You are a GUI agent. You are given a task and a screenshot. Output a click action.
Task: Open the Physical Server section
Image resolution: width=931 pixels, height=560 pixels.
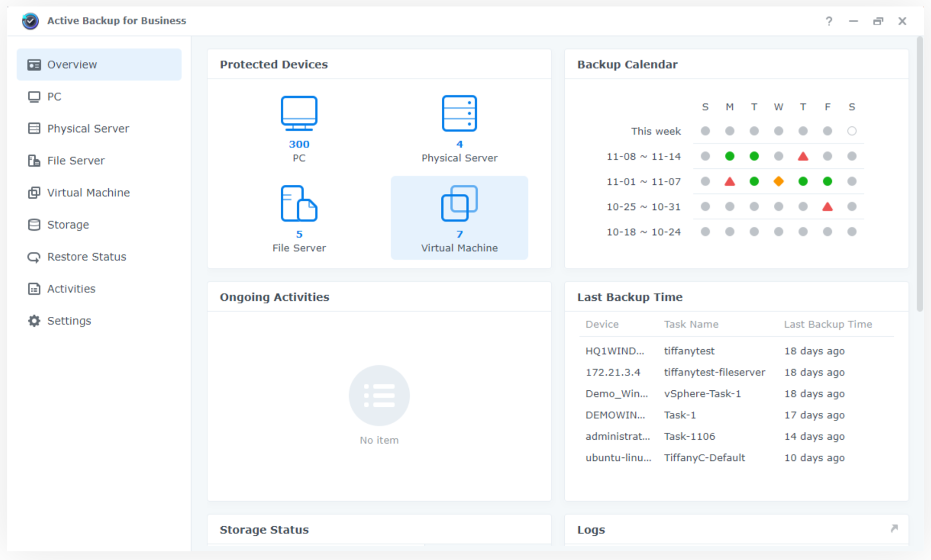[99, 129]
